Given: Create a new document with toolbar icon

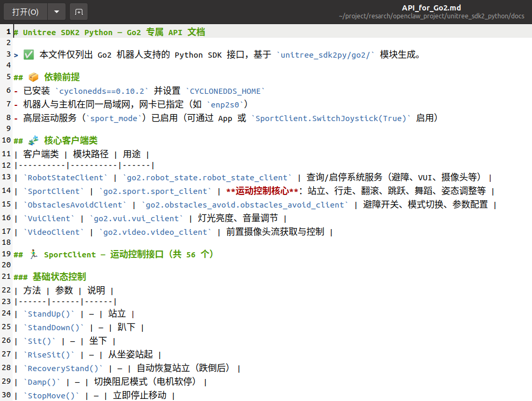Looking at the screenshot, I should [x=79, y=12].
